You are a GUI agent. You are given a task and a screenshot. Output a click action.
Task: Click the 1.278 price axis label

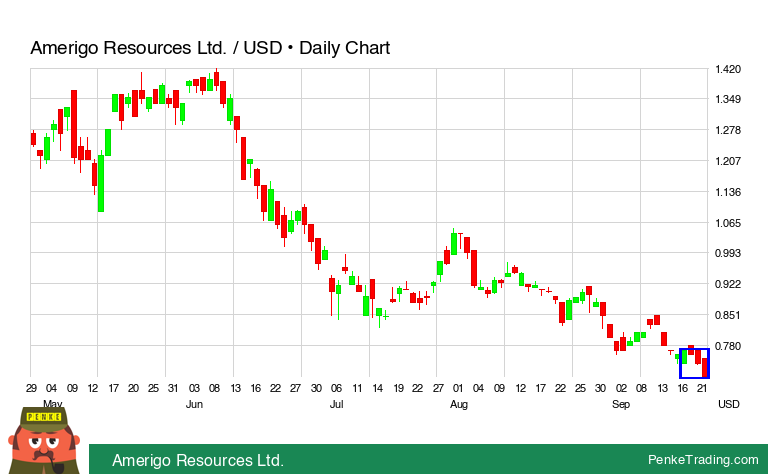coord(728,130)
